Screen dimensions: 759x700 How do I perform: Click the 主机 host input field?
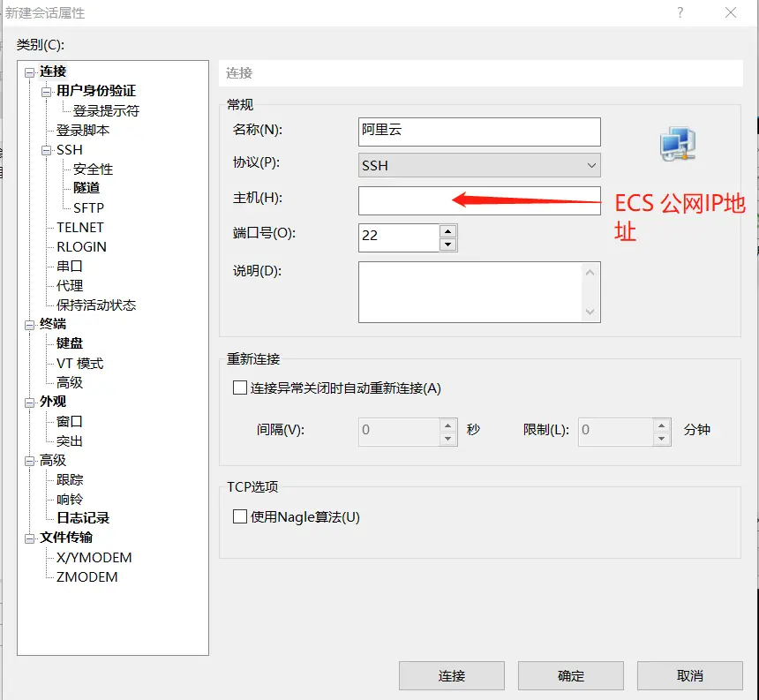[479, 201]
